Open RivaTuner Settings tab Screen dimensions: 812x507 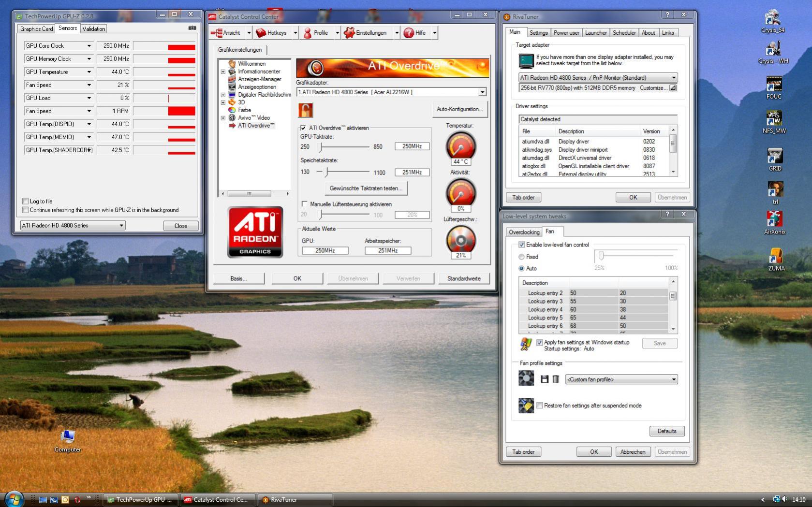538,33
